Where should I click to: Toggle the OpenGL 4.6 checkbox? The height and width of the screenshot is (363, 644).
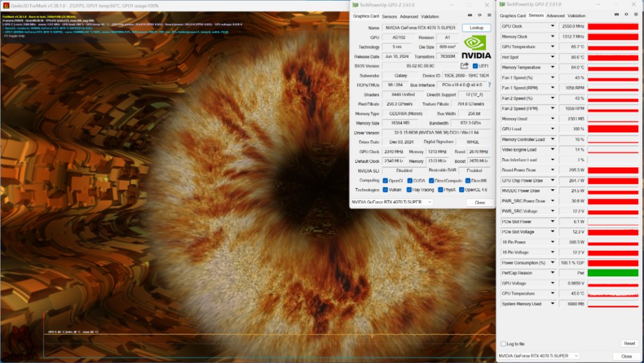coord(462,190)
